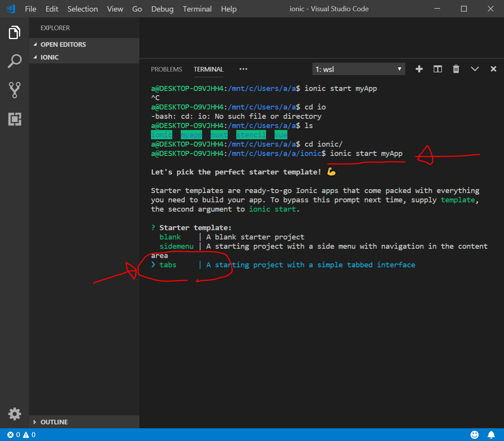Open the Search view in activity bar
The height and width of the screenshot is (441, 504).
[14, 61]
